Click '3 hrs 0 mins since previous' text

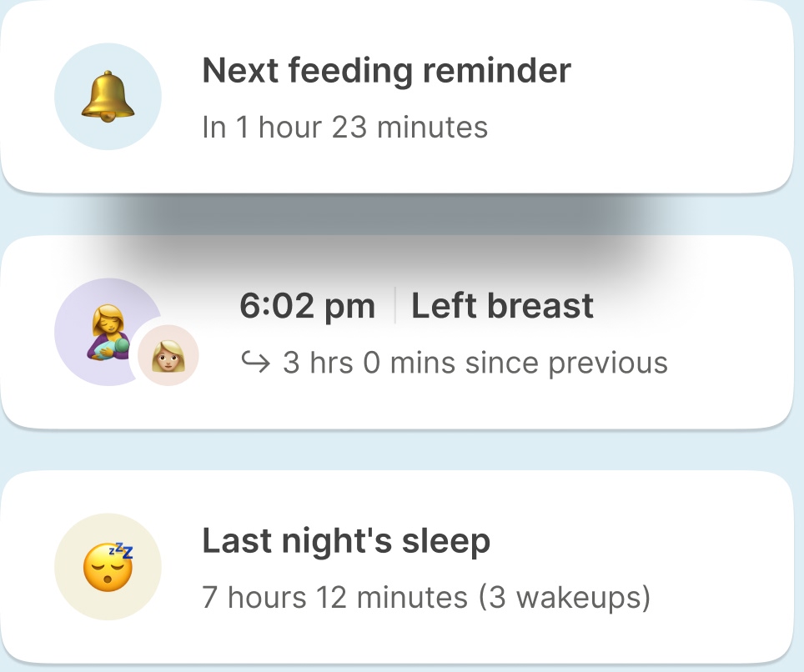[x=475, y=364]
